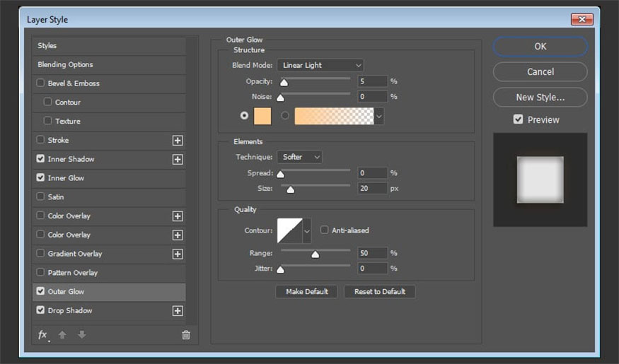This screenshot has width=619, height=364.
Task: Click the move effect up arrow
Action: click(62, 335)
